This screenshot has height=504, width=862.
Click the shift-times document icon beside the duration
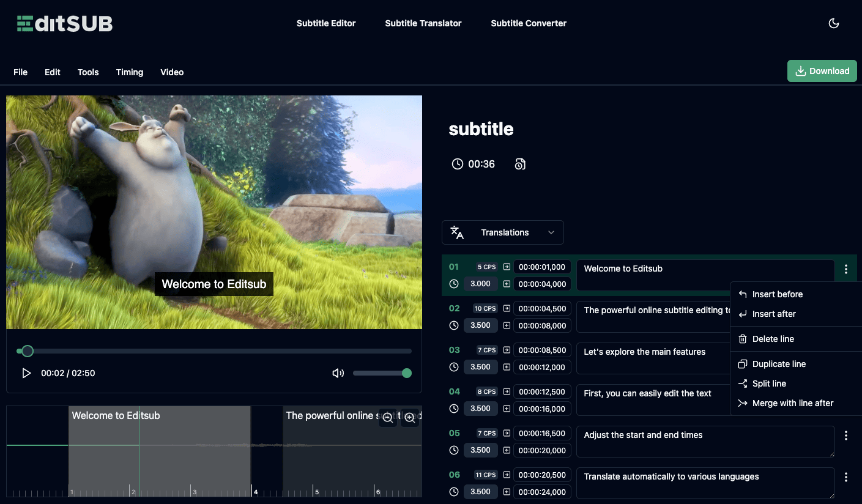(520, 164)
